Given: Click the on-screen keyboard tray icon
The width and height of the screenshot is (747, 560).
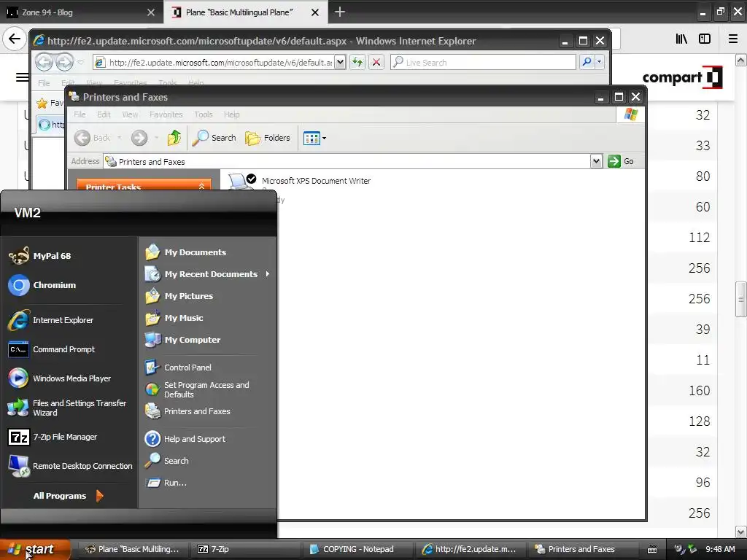Looking at the screenshot, I should (652, 550).
